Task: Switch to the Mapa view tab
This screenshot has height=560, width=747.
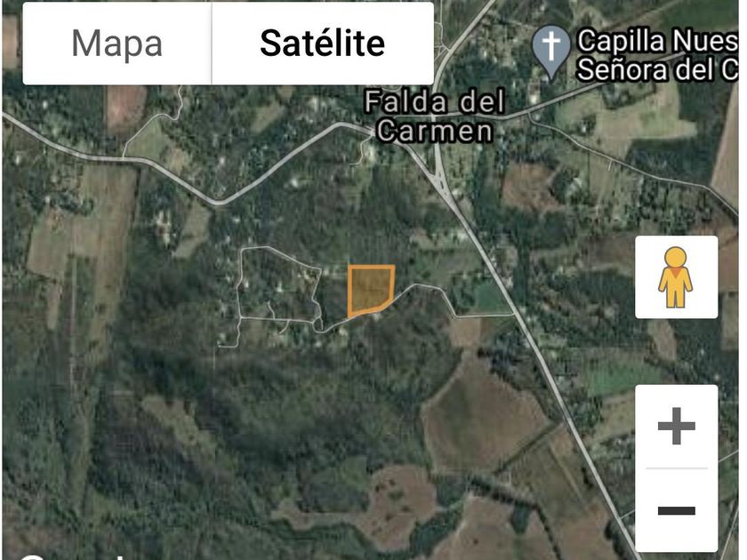Action: (x=117, y=44)
